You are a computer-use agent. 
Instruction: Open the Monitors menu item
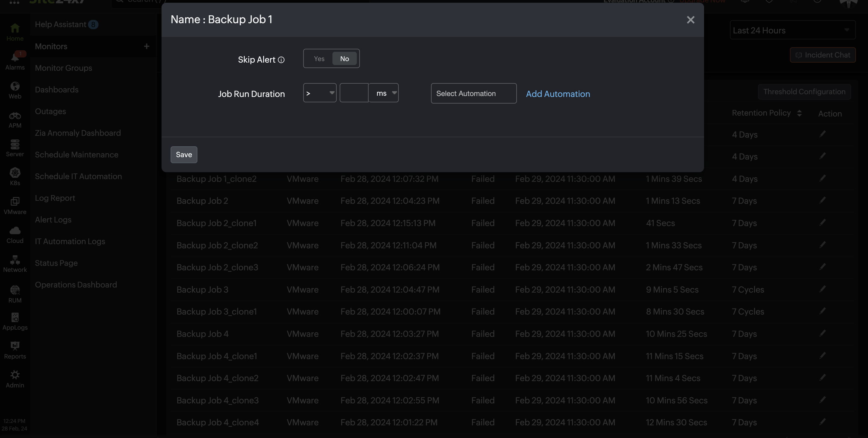51,46
